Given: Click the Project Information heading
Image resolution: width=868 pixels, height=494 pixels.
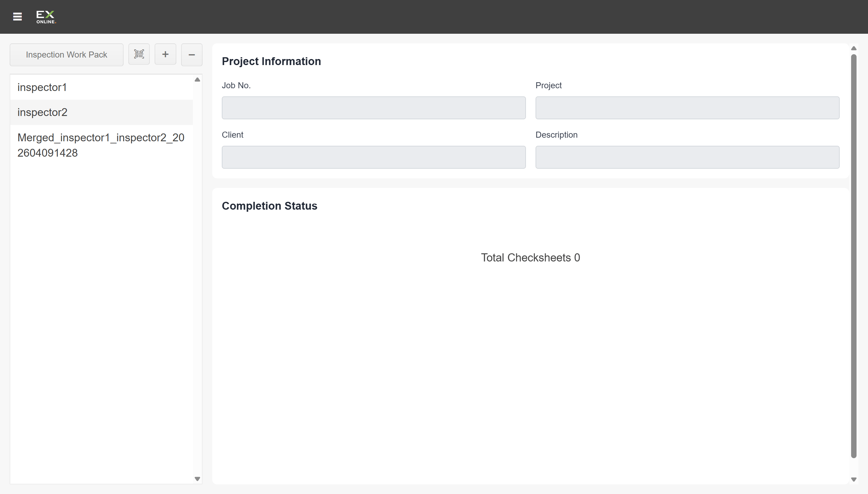Looking at the screenshot, I should click(271, 61).
